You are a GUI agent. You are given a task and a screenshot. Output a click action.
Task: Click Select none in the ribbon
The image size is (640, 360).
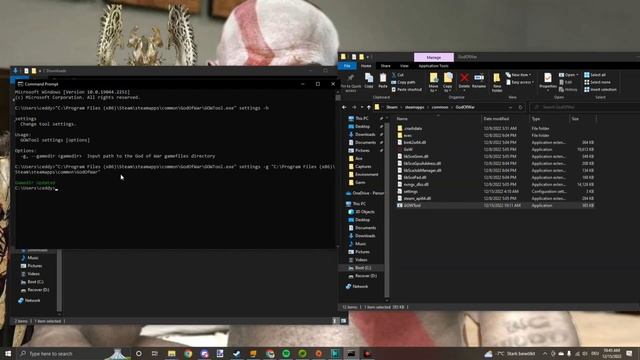597,82
